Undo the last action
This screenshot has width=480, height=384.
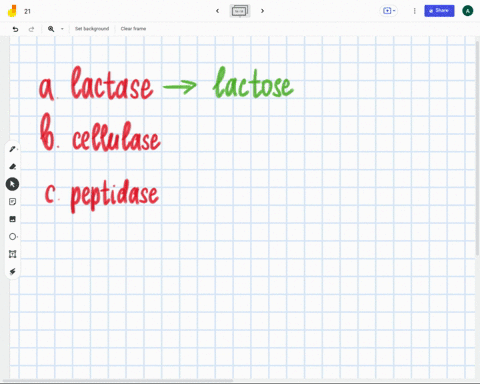[15, 29]
